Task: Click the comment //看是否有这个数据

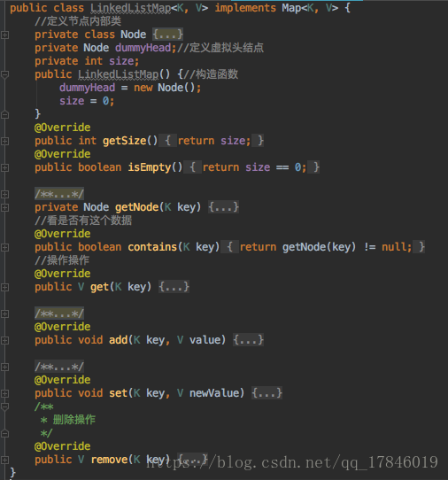Action: 83,221
